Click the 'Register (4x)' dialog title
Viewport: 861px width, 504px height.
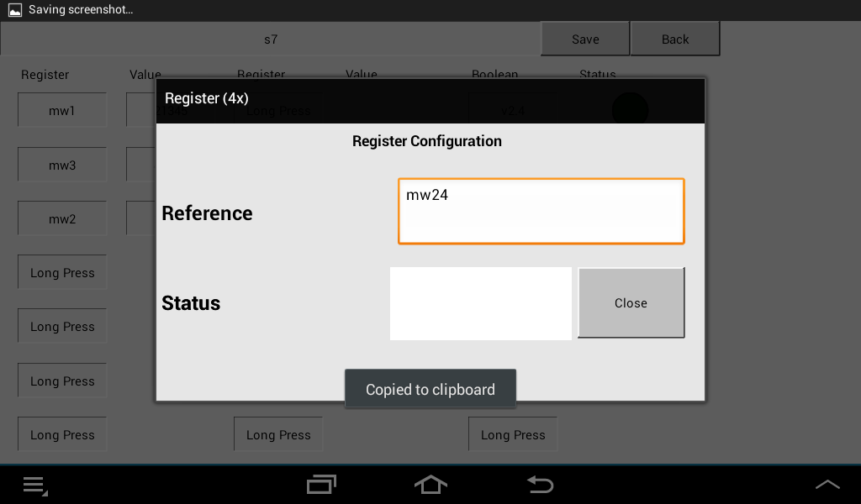point(207,98)
